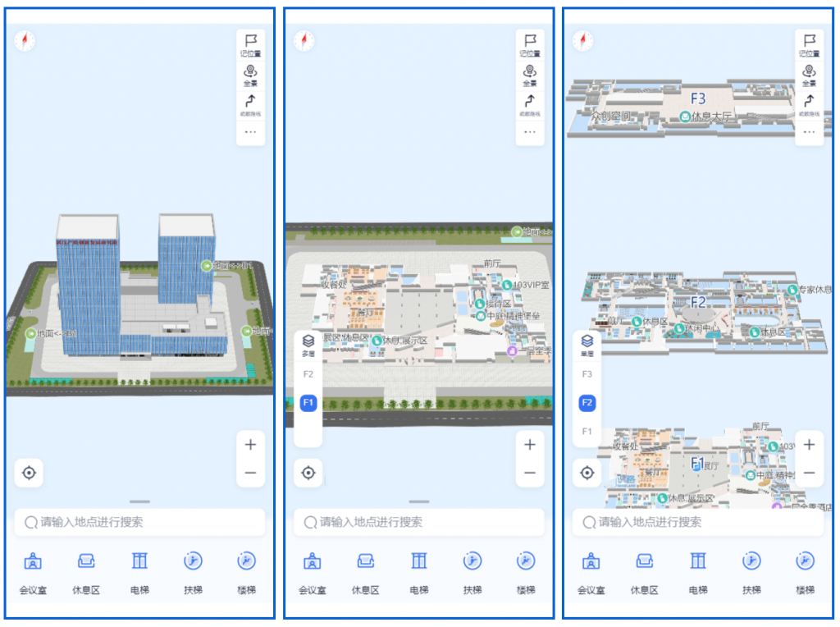Select floor F2 on the middle screen
The height and width of the screenshot is (627, 840).
(308, 373)
